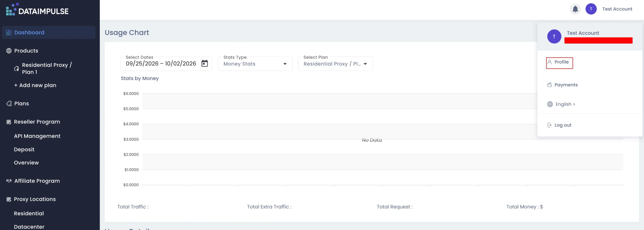Click the Residential Proxy home icon

[17, 68]
